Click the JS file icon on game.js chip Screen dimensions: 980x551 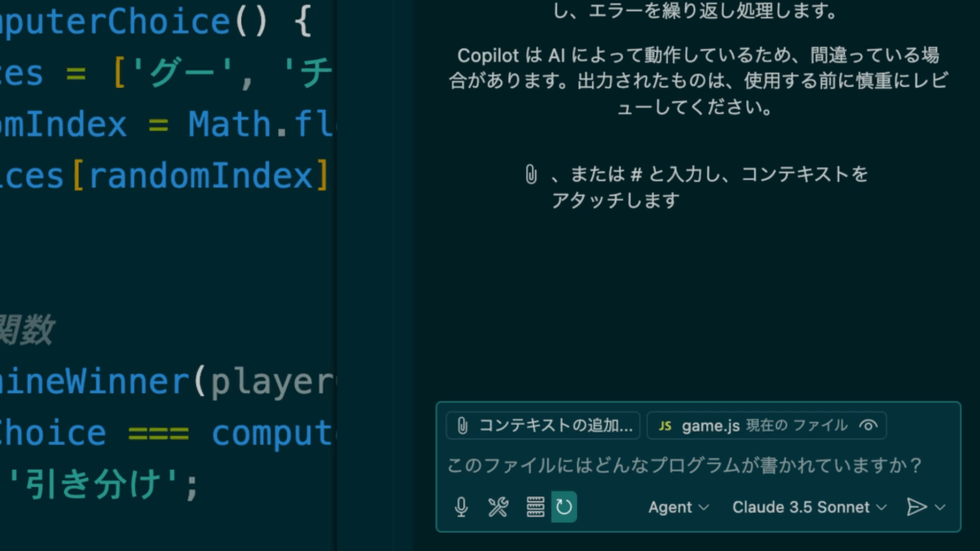point(665,426)
